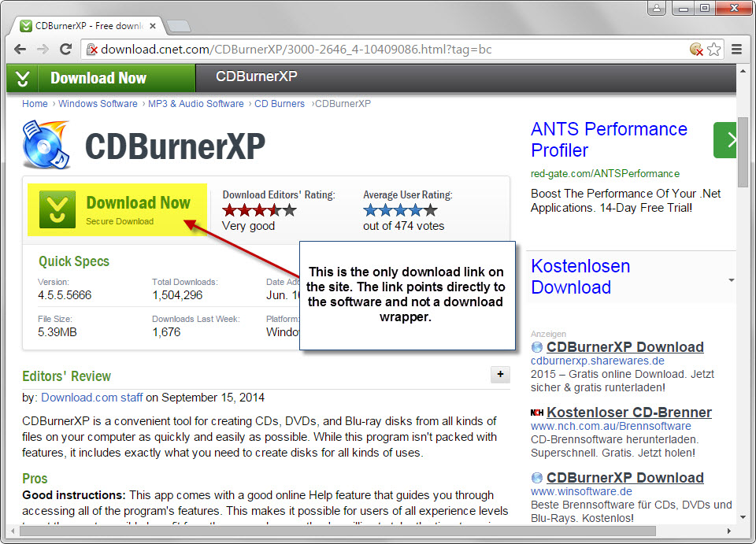Click the red editors' rating stars

tap(259, 210)
